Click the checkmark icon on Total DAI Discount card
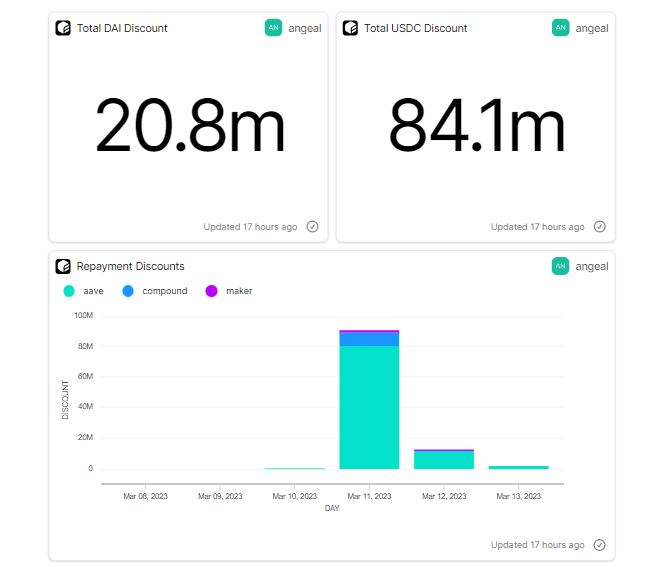Screen dimensions: 670x567 point(312,226)
